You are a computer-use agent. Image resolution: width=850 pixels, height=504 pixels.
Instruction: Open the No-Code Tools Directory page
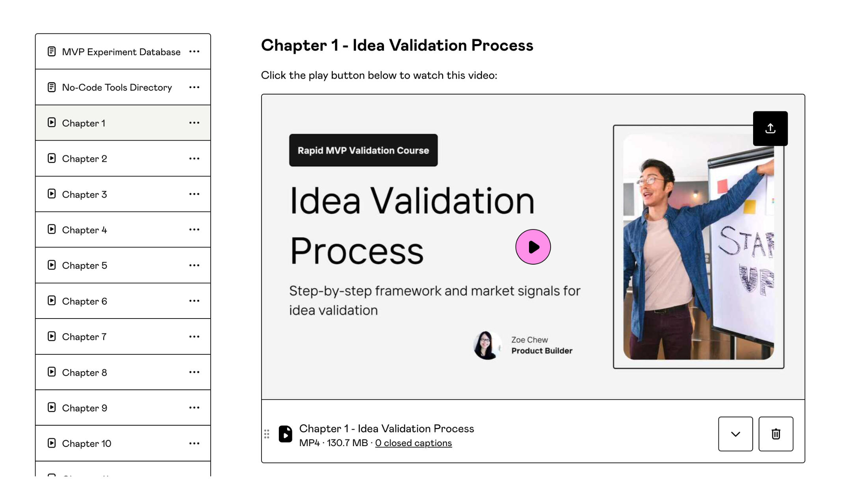tap(117, 87)
